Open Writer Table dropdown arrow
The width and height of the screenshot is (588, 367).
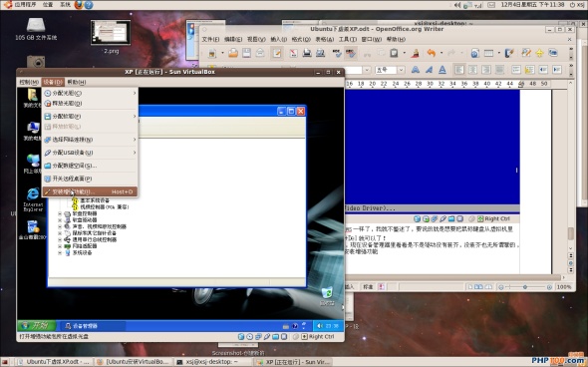click(x=498, y=53)
